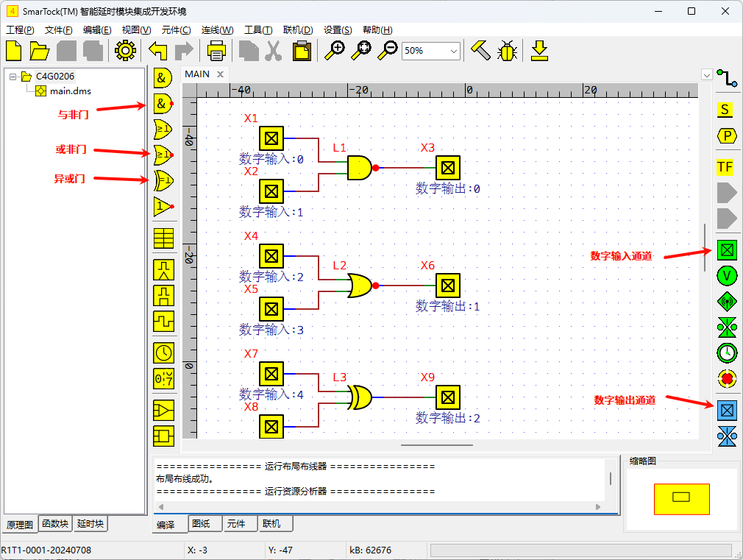Open the 编辑(E) menu
This screenshot has width=743, height=560.
pos(97,30)
